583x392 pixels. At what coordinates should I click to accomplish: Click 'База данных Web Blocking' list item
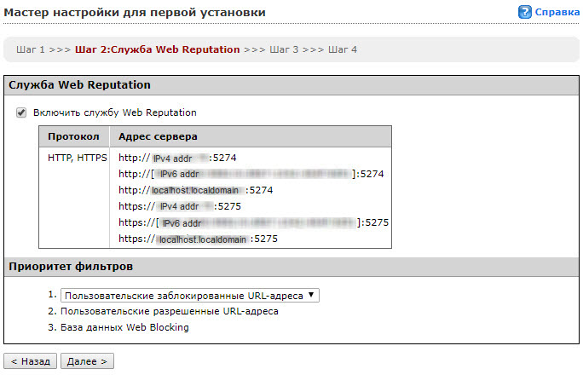point(124,327)
